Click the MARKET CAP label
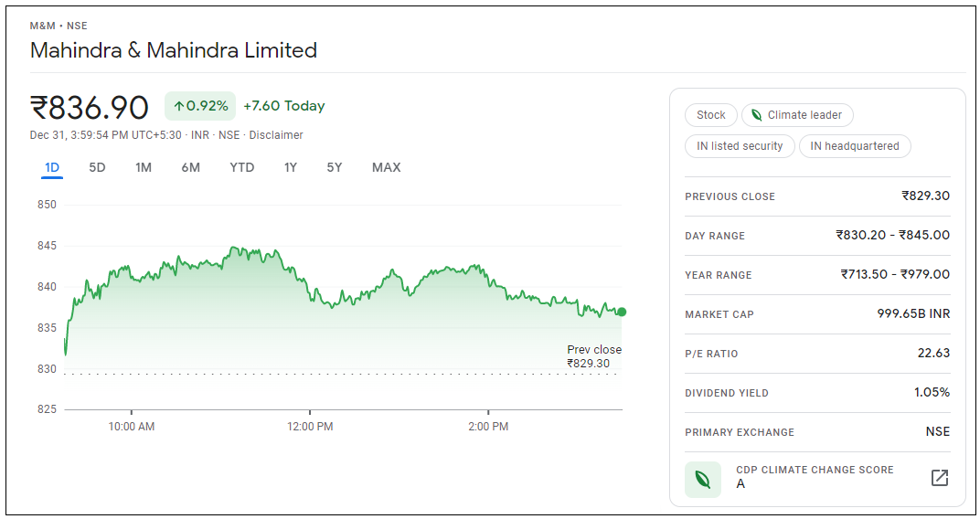This screenshot has width=980, height=519. pos(719,314)
